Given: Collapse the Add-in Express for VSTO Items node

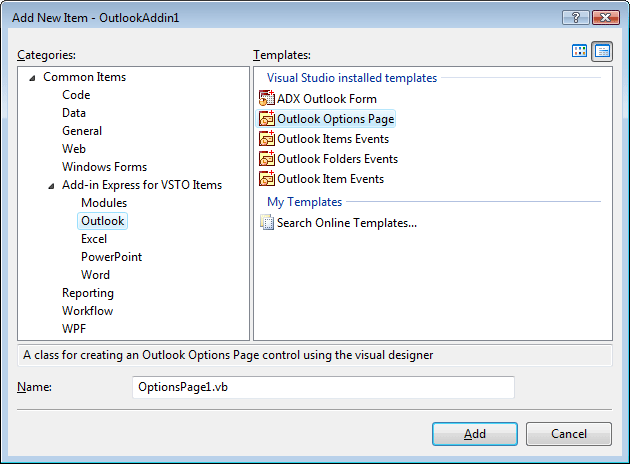Looking at the screenshot, I should click(51, 186).
